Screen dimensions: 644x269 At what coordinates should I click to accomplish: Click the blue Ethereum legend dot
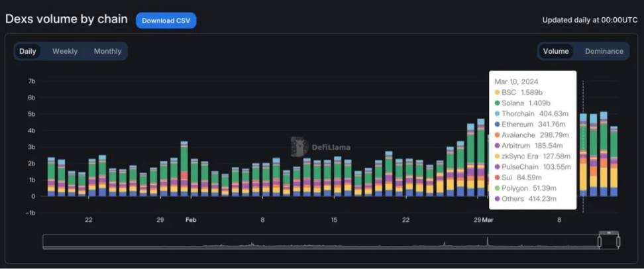498,124
